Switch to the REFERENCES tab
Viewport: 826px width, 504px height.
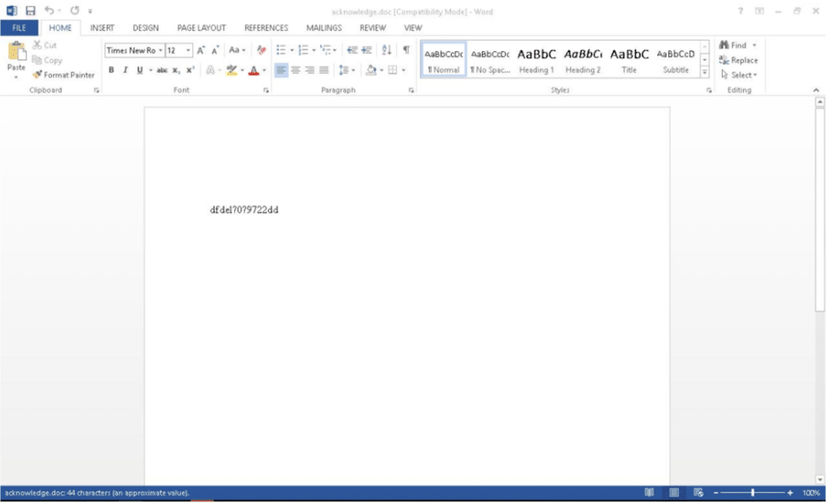[x=266, y=28]
